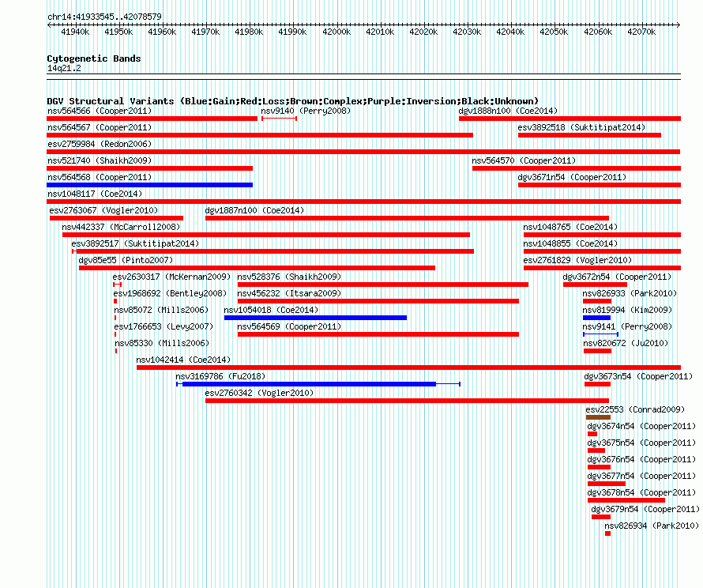Click dgv3677n54 (Cooper2011) label
Screen dimensions: 703x588
pyautogui.click(x=641, y=476)
